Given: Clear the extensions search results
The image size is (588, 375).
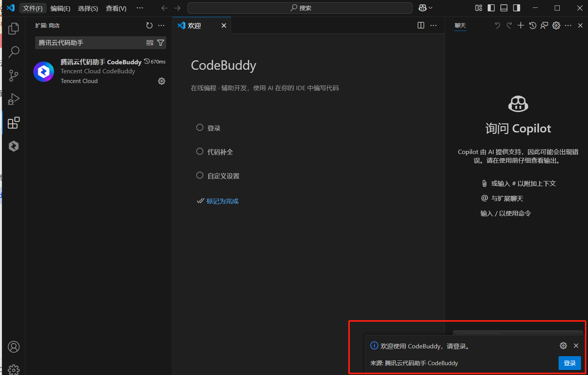Looking at the screenshot, I should [x=150, y=43].
